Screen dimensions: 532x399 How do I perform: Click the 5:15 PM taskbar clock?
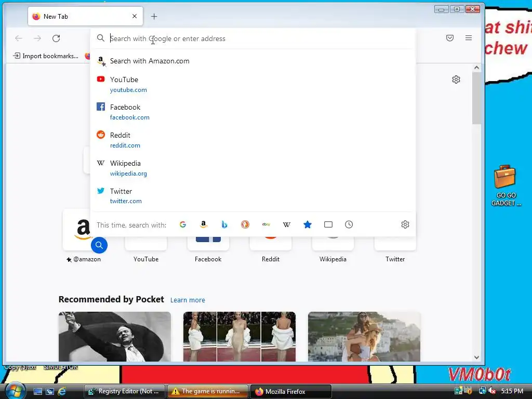(512, 391)
